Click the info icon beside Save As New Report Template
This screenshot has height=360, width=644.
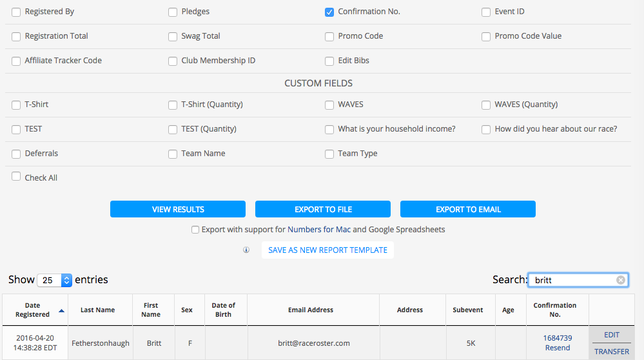246,250
